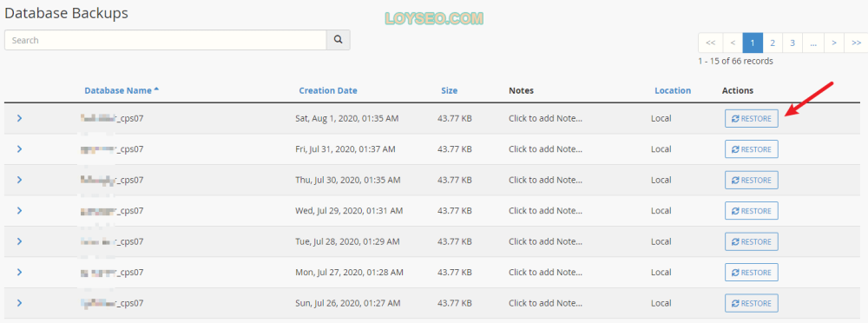The width and height of the screenshot is (868, 323).
Task: Expand the Jul 30, 2020 backup row
Action: (19, 180)
